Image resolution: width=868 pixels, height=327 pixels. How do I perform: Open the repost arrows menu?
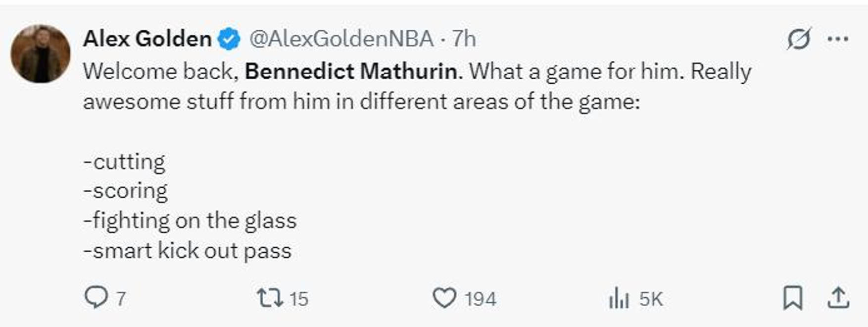(x=270, y=298)
